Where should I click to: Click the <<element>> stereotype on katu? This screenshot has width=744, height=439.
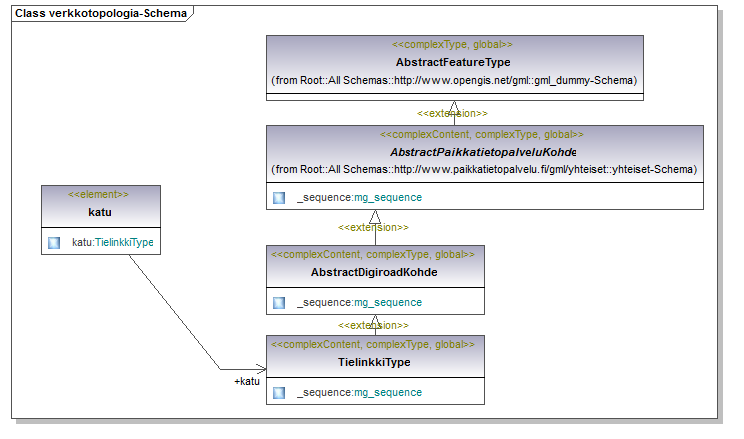point(98,194)
